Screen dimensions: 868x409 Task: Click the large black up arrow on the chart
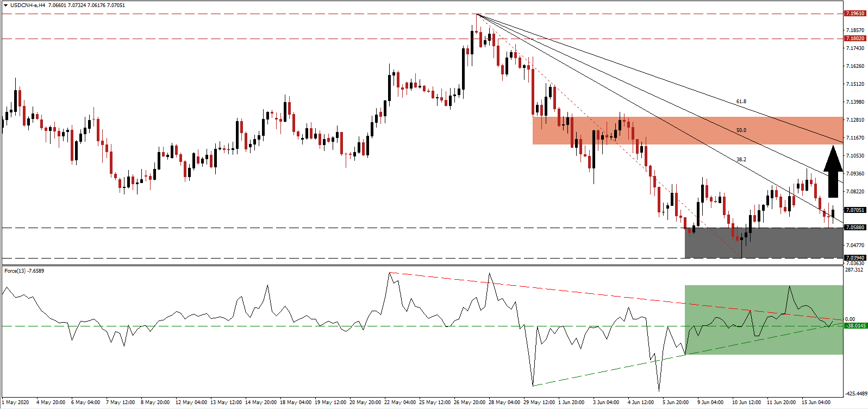click(x=833, y=172)
